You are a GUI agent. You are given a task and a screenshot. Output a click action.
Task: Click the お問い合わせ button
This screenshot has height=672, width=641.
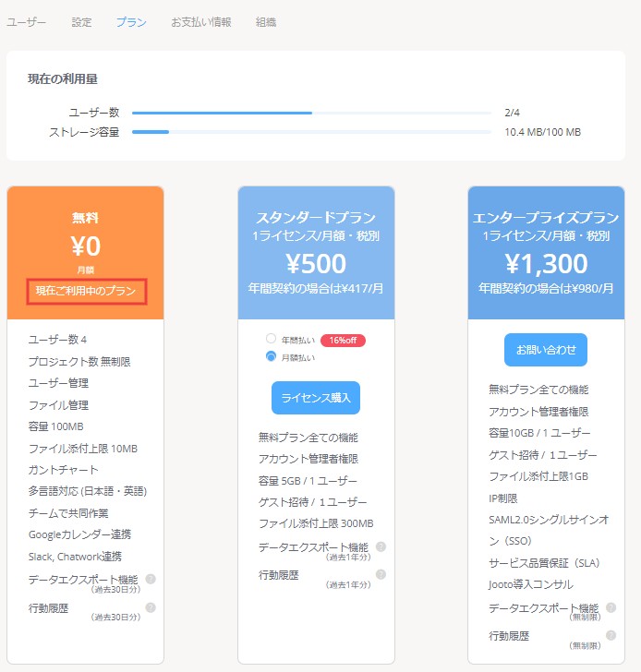545,350
